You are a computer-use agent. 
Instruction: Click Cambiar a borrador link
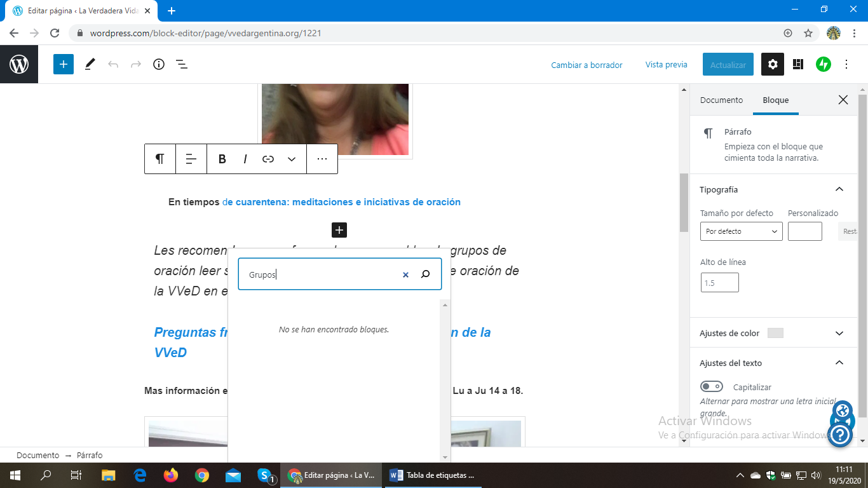click(587, 65)
